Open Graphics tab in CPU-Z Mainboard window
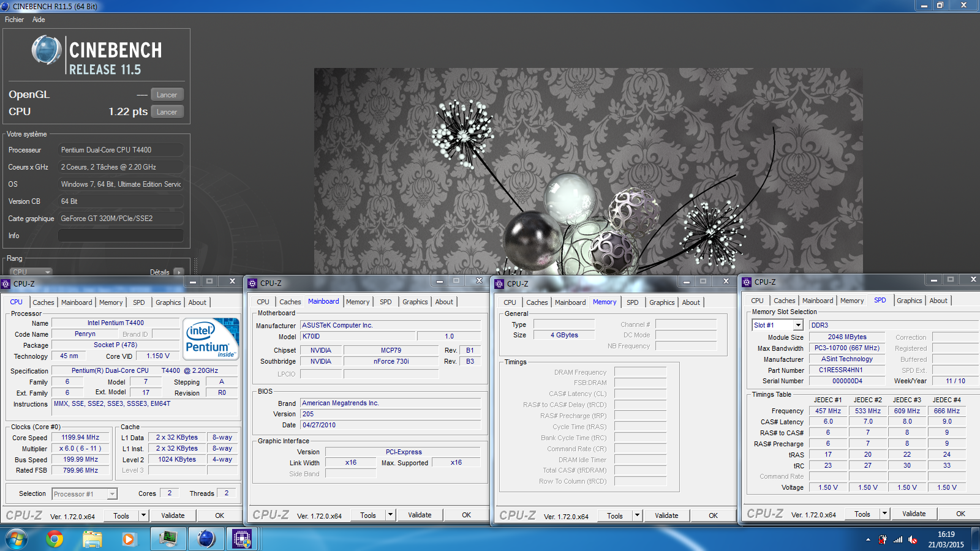Viewport: 980px width, 551px height. [x=415, y=302]
